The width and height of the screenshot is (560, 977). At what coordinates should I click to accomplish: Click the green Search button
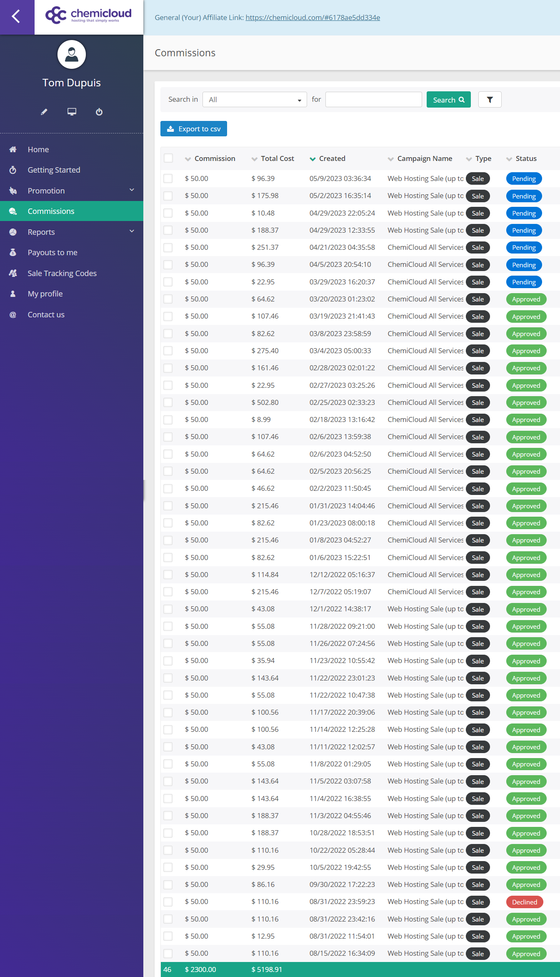tap(448, 100)
